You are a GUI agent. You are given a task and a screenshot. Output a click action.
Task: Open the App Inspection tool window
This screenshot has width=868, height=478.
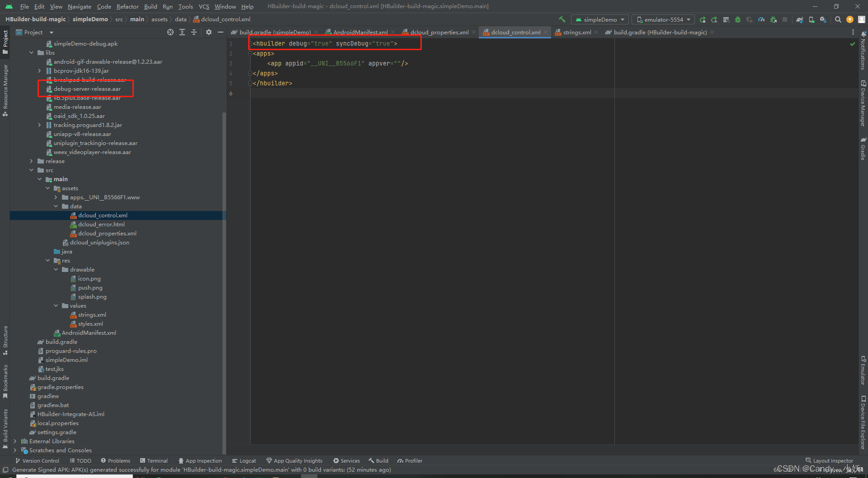[x=200, y=461]
